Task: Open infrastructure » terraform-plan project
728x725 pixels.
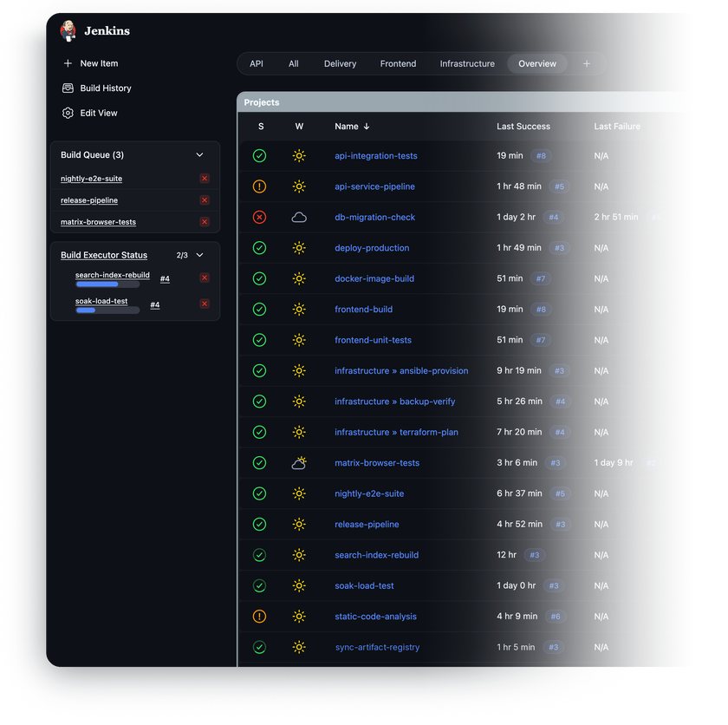Action: click(x=397, y=432)
